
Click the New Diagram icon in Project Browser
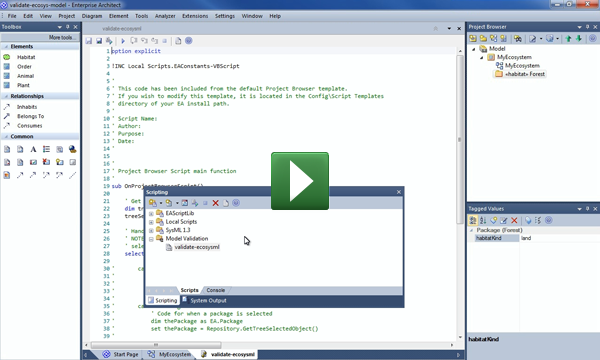(x=494, y=38)
